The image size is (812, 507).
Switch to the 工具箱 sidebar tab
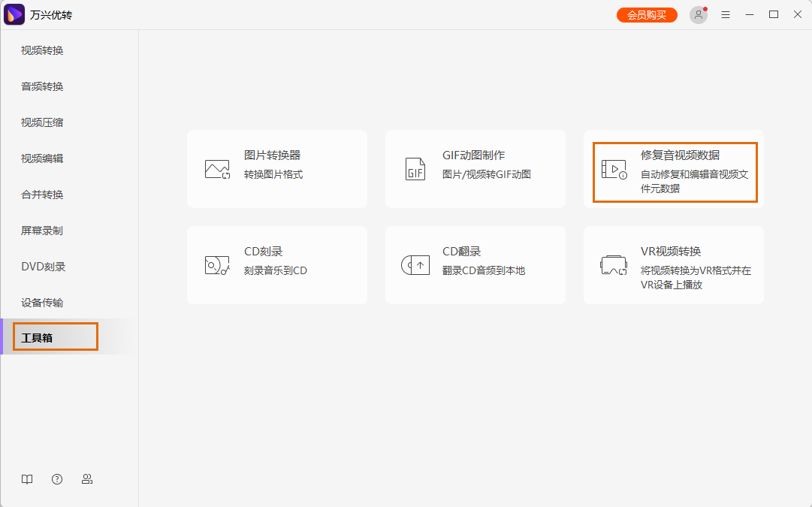[55, 336]
